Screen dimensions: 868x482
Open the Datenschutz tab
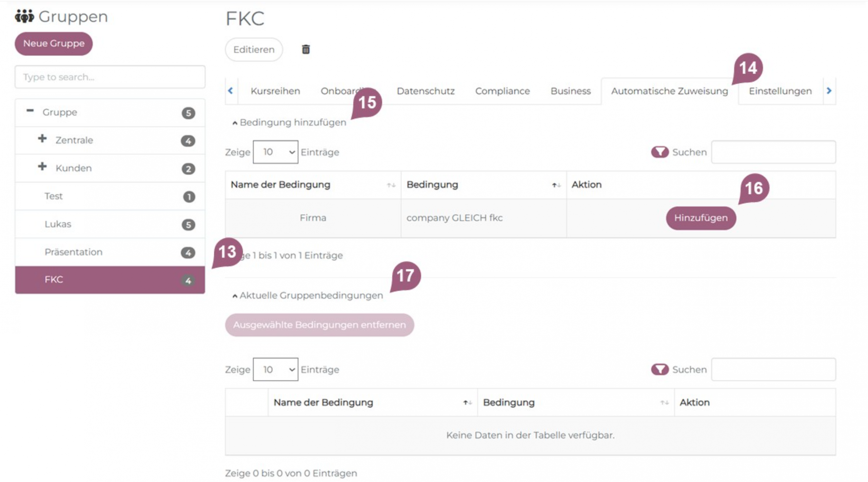pyautogui.click(x=425, y=91)
